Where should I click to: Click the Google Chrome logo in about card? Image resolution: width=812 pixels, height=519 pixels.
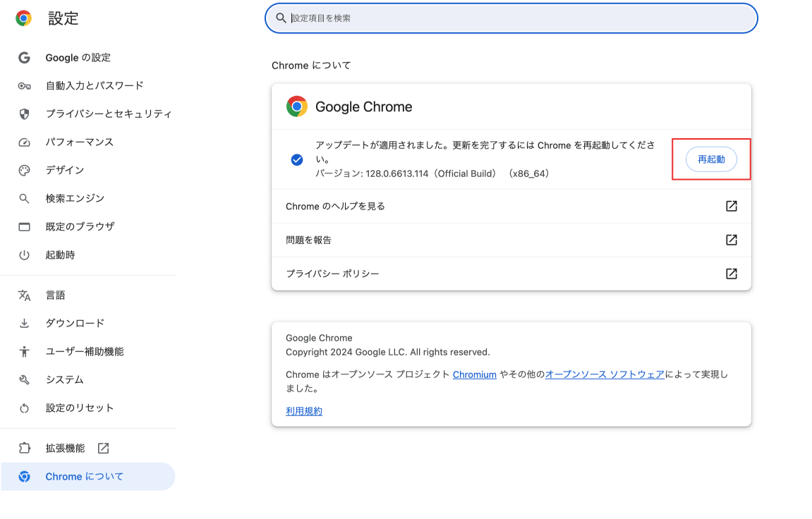[x=297, y=106]
